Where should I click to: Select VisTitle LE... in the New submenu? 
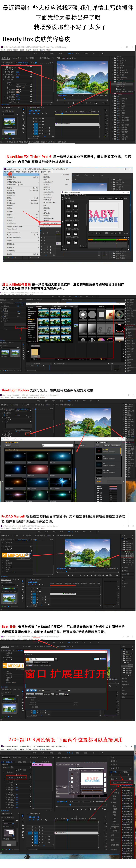47,226
